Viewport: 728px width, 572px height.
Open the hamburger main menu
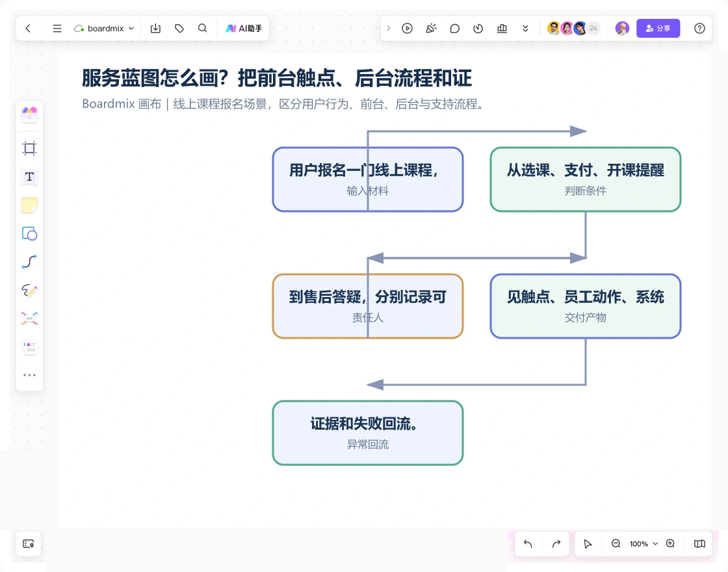point(57,29)
